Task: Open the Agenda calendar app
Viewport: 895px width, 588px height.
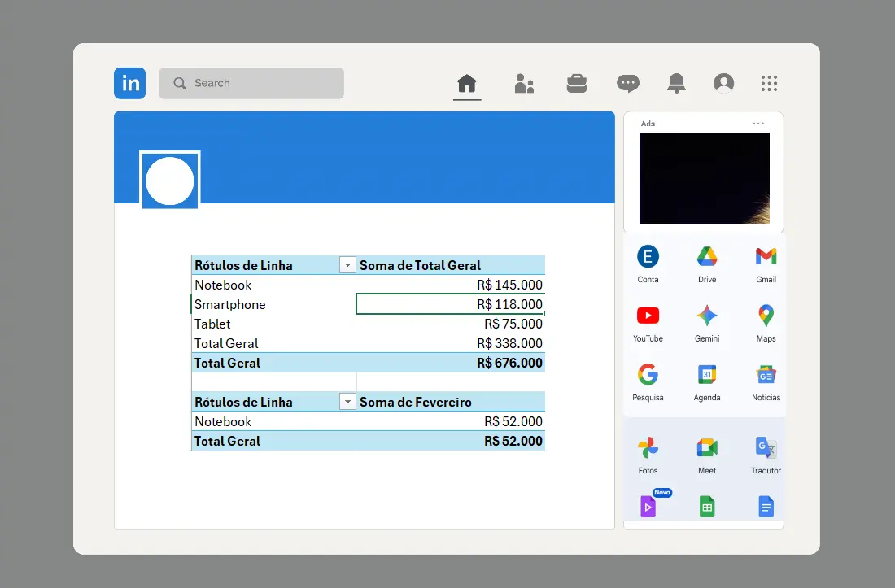Action: click(707, 376)
